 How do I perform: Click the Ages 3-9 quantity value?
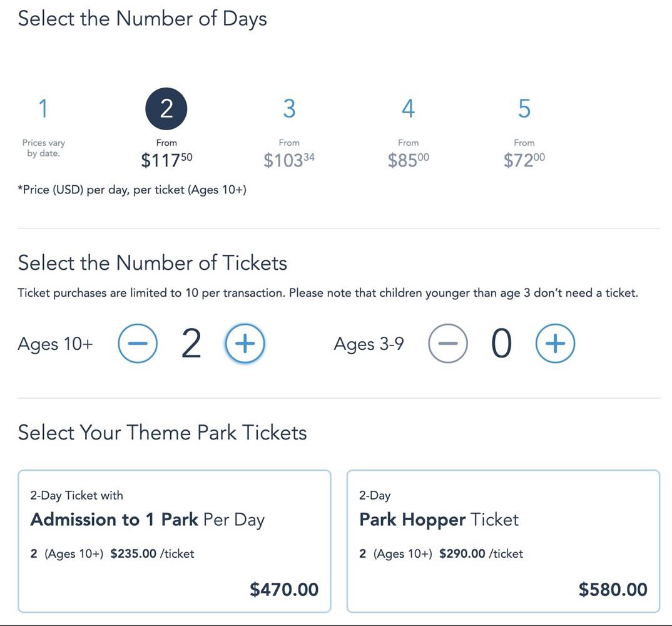point(501,344)
